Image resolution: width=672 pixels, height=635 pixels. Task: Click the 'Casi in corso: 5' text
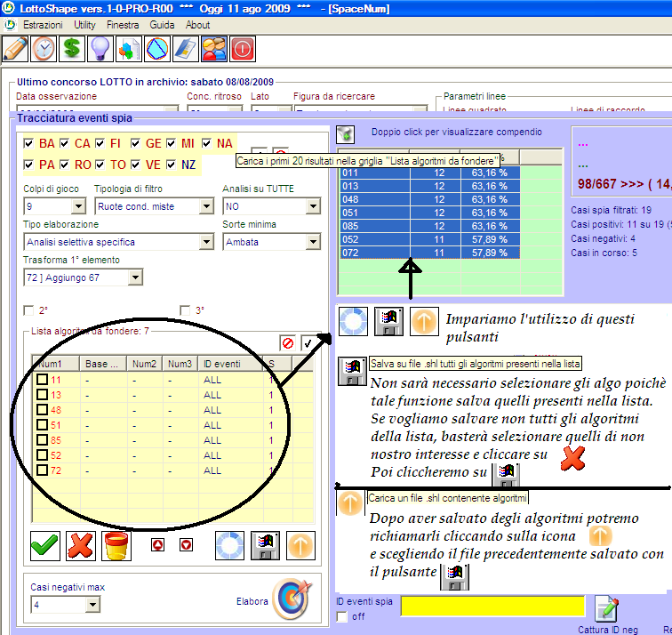coord(604,253)
